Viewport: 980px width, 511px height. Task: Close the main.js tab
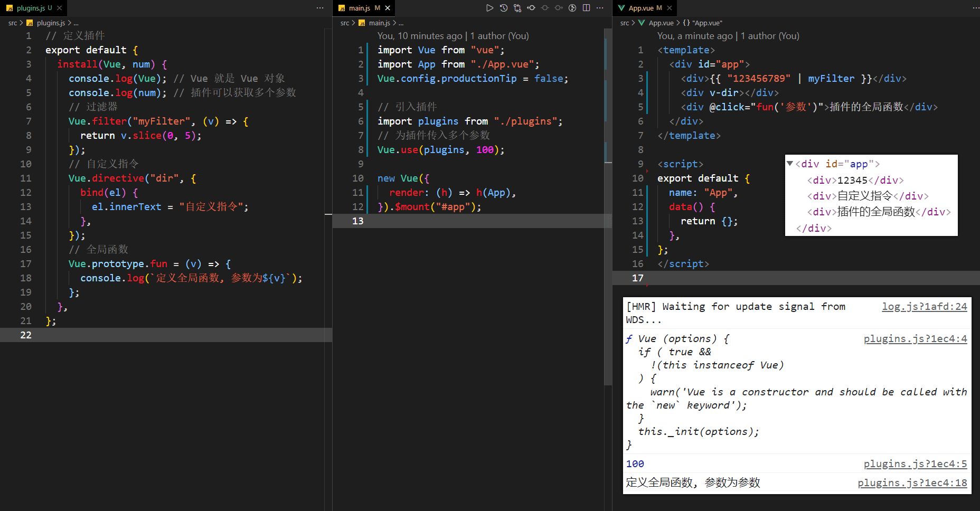388,8
